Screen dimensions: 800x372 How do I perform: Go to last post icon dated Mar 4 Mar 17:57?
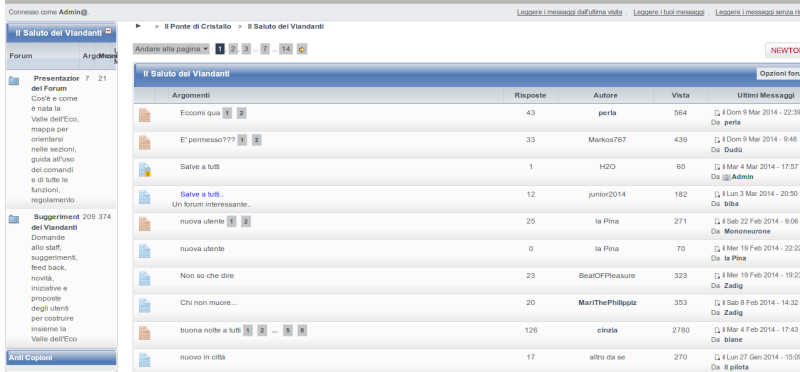(717, 167)
